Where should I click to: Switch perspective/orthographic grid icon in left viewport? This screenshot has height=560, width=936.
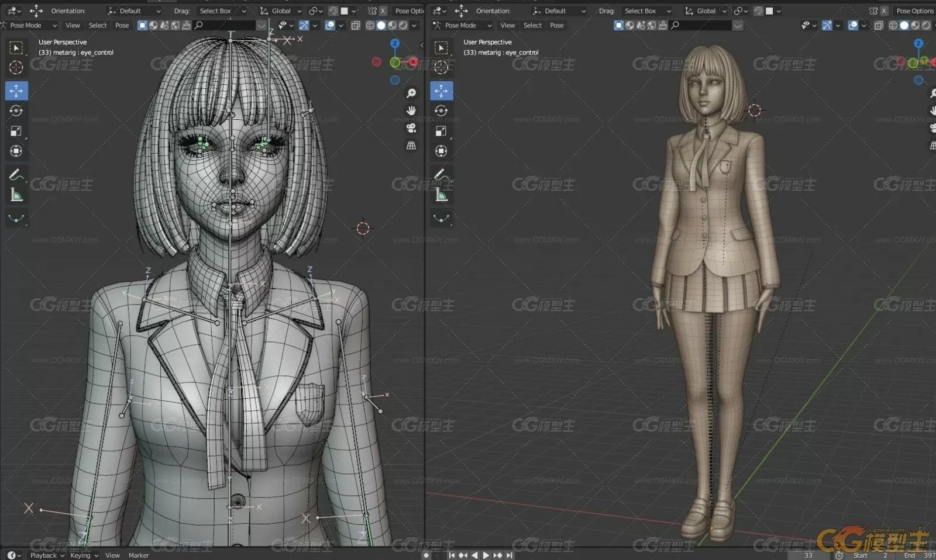click(x=411, y=146)
